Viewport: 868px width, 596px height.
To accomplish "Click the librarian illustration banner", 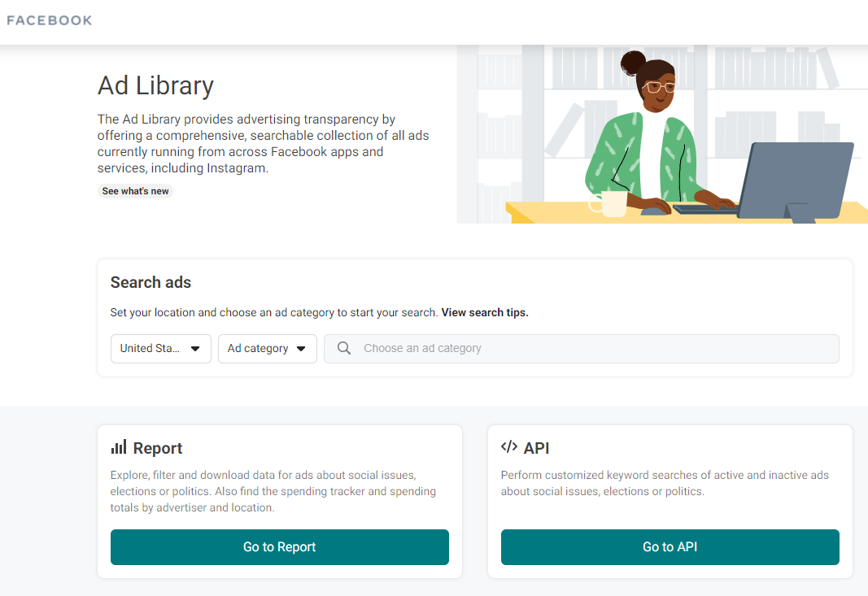I will point(662,134).
